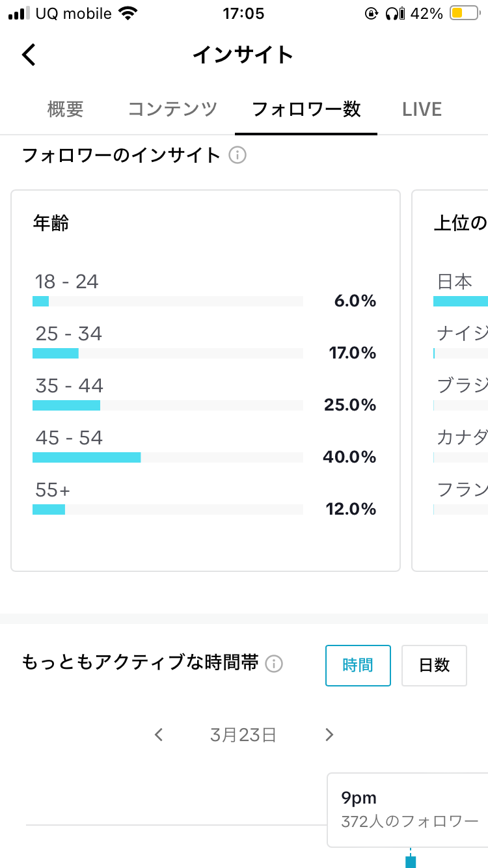Tap the cellular signal bars icon
The image size is (488, 868).
(x=20, y=14)
